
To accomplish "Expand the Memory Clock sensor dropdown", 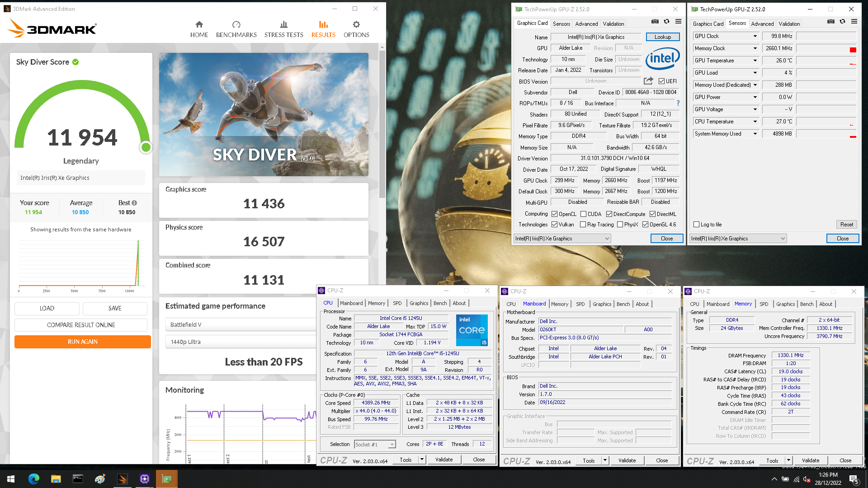I will pos(755,48).
